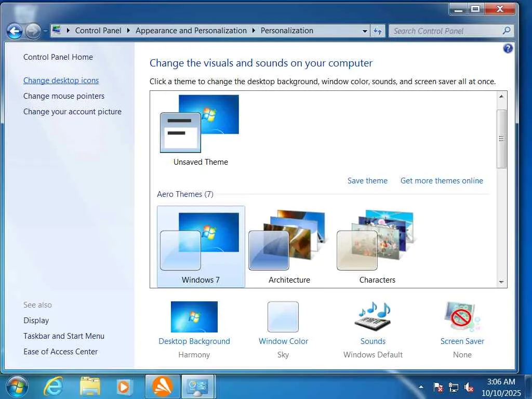Open the Display link
532x399 pixels.
(36, 320)
